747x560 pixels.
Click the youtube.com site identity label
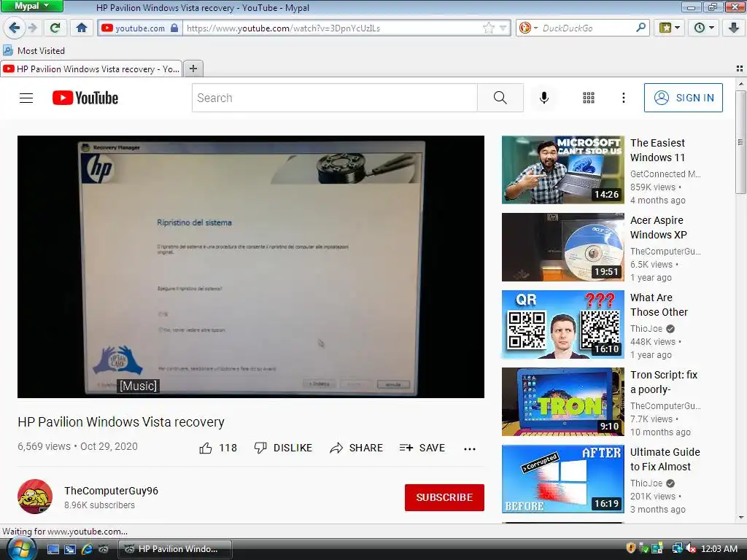140,28
